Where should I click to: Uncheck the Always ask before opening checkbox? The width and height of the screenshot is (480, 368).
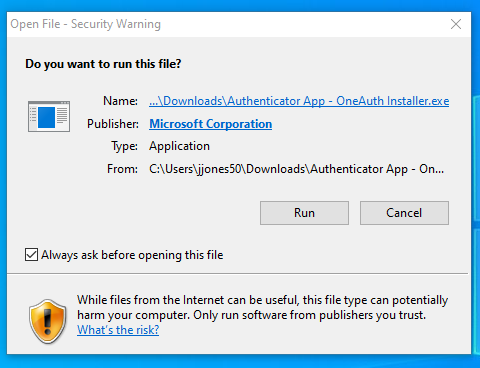pyautogui.click(x=31, y=255)
